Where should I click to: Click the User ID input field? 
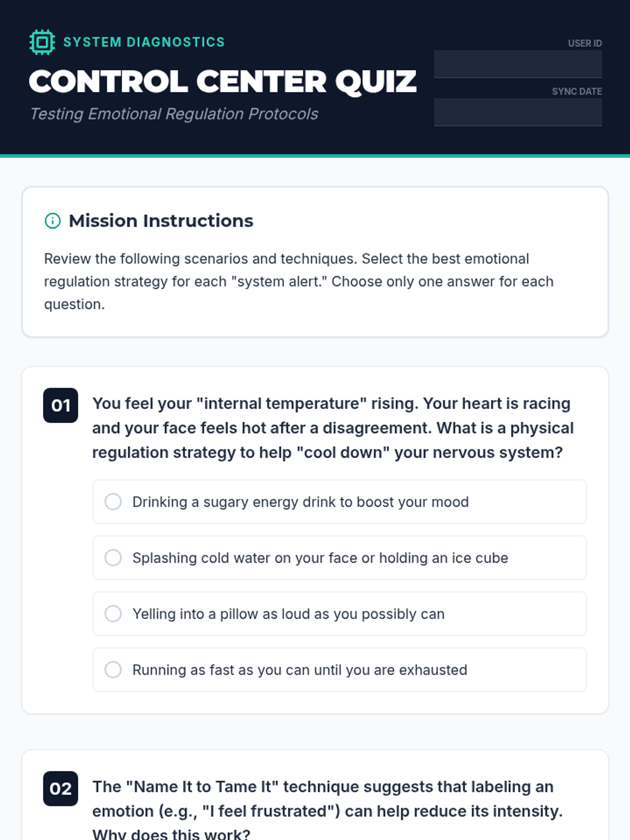pos(518,64)
